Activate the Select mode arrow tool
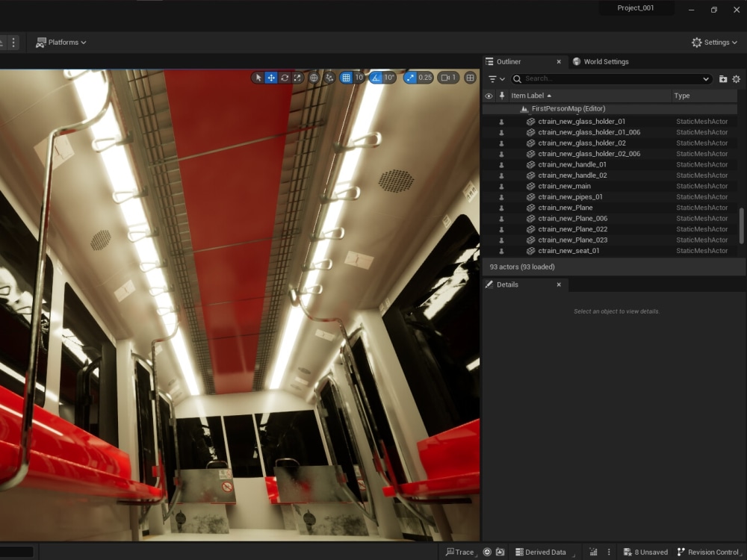Viewport: 747px width, 560px height. click(x=258, y=78)
